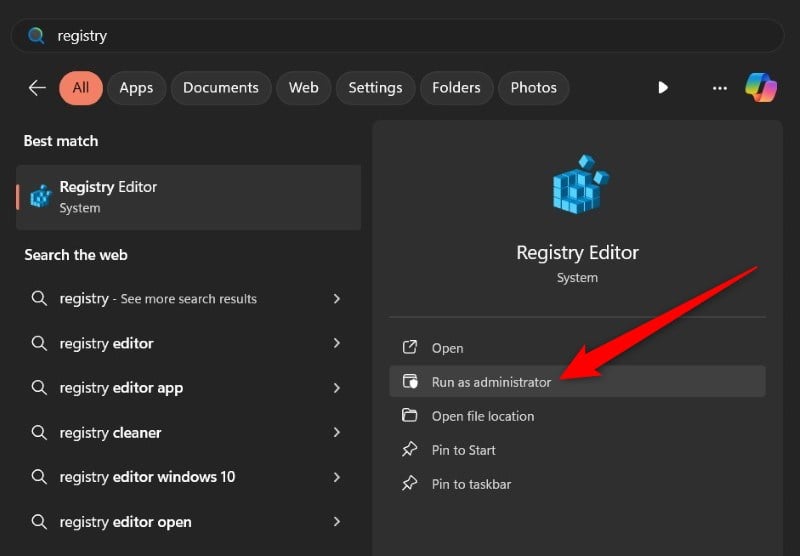This screenshot has height=556, width=800.
Task: Click 'registry editor windows 10' suggestion text
Action: pyautogui.click(x=147, y=477)
